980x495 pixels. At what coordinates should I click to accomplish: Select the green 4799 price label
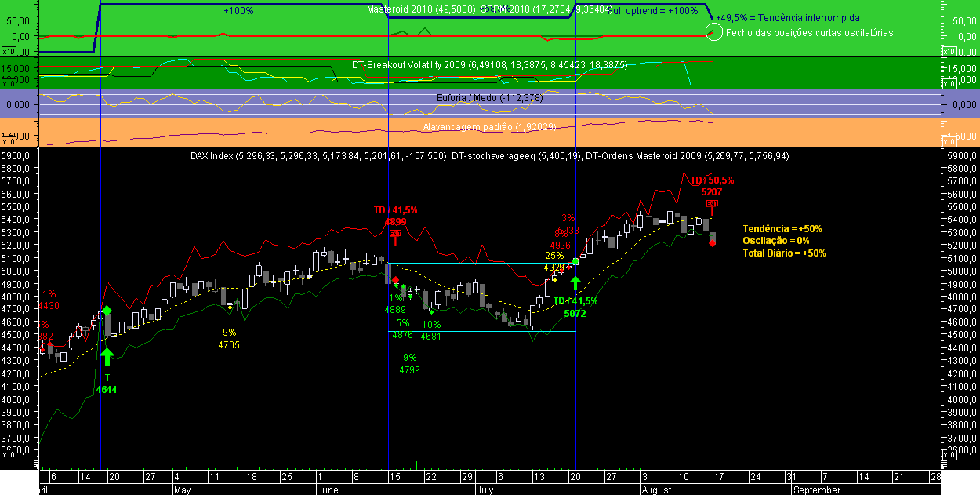pyautogui.click(x=409, y=369)
